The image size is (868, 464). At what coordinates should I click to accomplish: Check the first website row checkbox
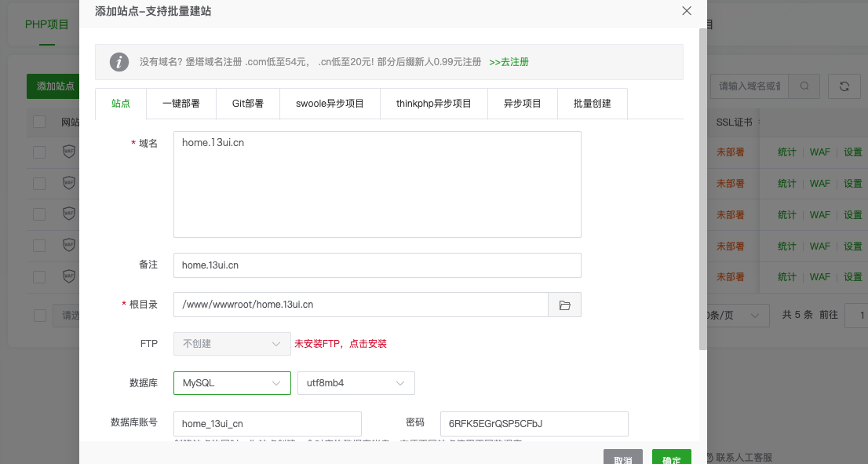point(39,152)
